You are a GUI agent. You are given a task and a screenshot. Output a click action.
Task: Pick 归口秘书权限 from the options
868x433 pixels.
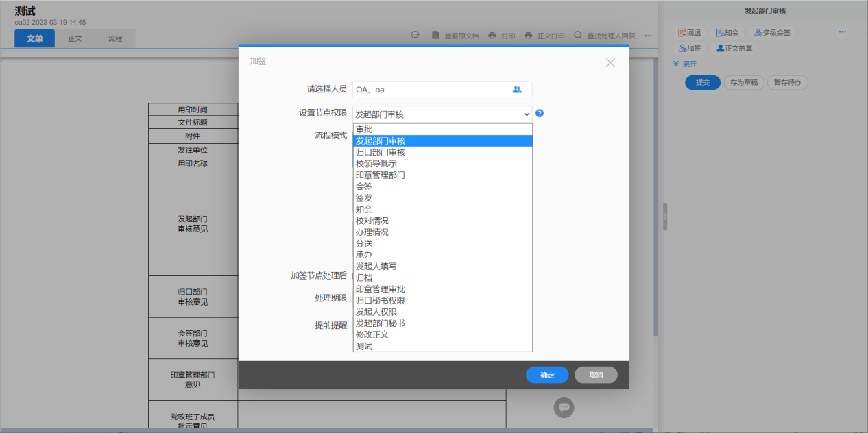click(442, 301)
